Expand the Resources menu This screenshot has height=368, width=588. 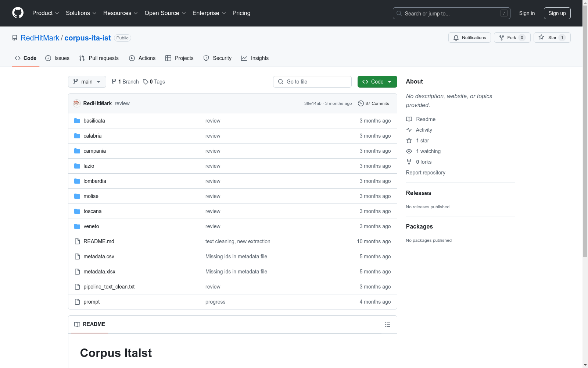pyautogui.click(x=121, y=13)
